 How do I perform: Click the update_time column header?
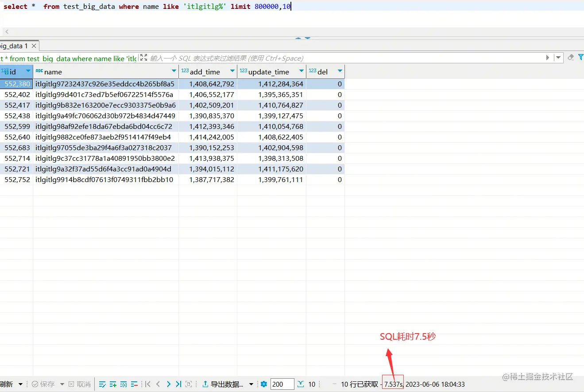point(271,72)
